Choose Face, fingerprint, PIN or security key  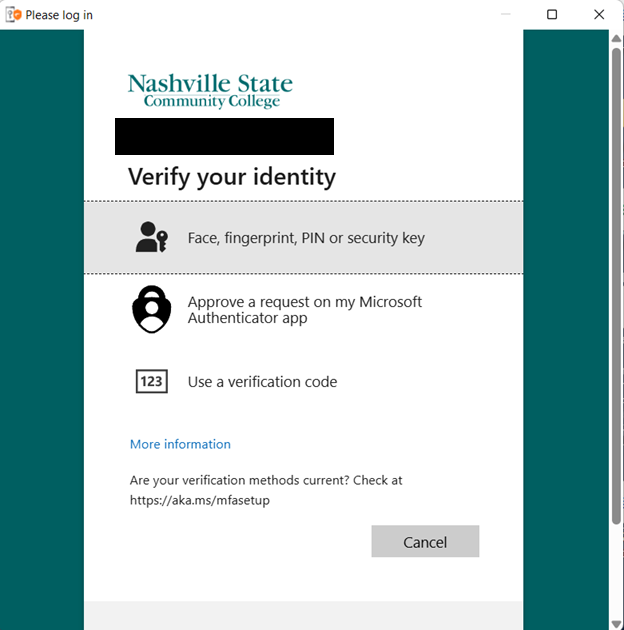tap(306, 238)
